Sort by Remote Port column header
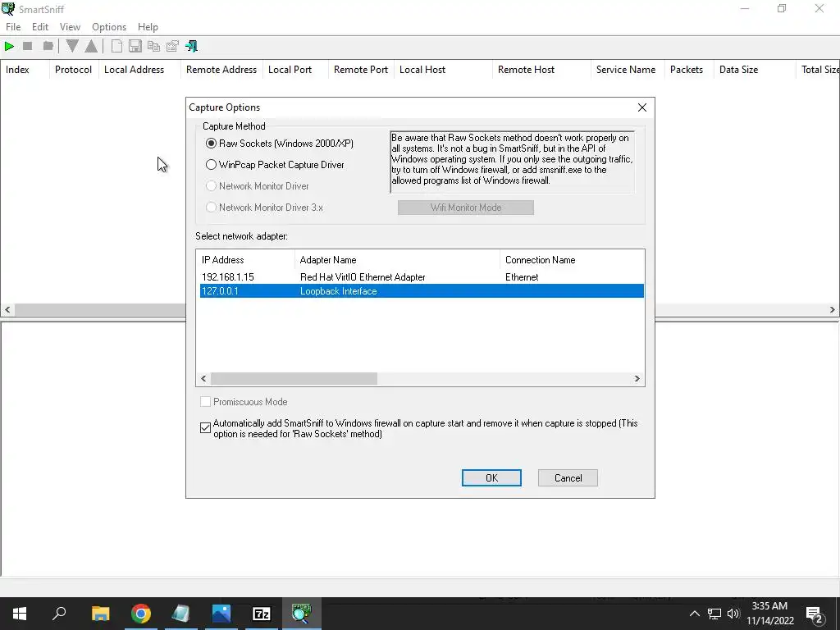Screen dimensions: 840x630 361,70
